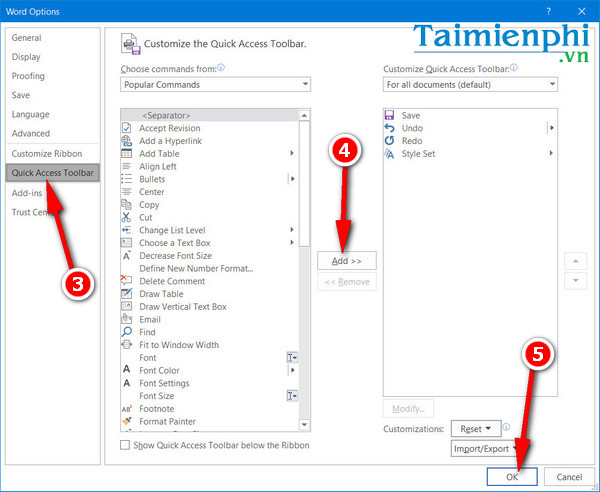
Task: Go to the Advanced options category
Action: click(31, 133)
